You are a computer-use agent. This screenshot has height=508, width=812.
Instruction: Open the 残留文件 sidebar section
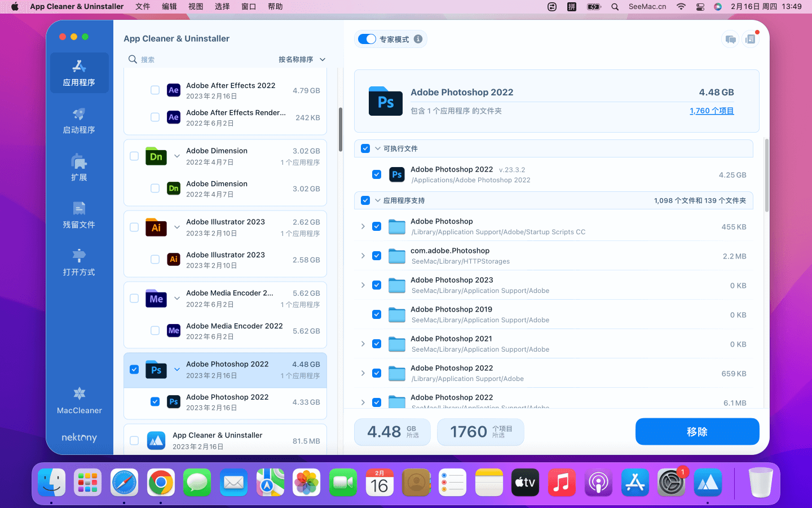(79, 215)
